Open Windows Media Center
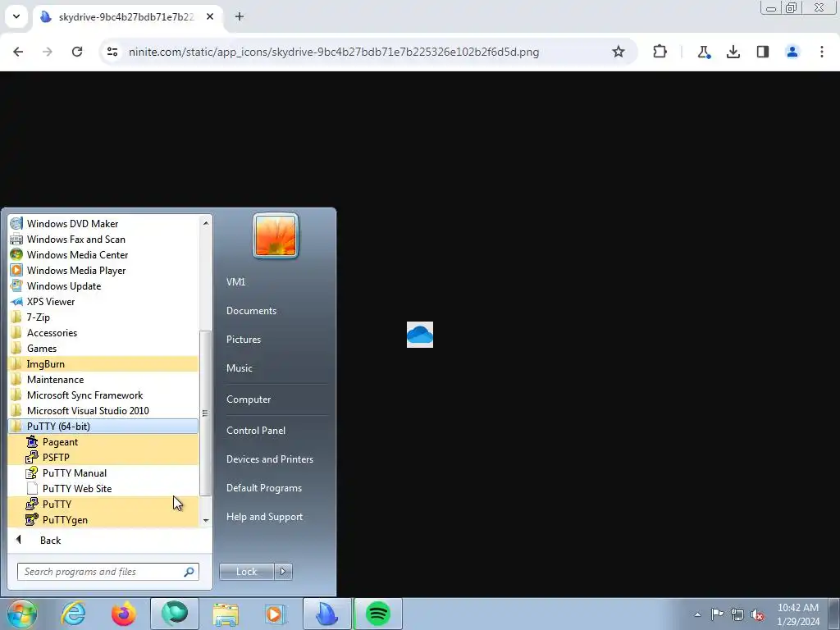Viewport: 840px width, 630px height. [103, 254]
